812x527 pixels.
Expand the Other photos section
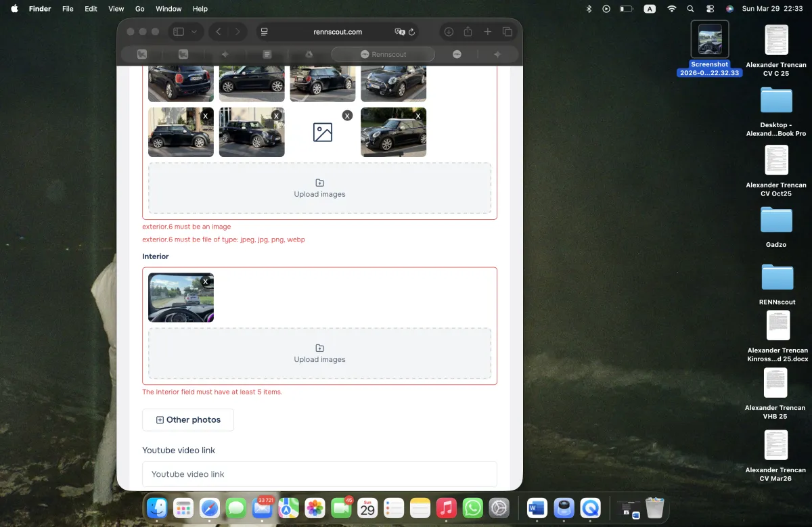pyautogui.click(x=188, y=419)
